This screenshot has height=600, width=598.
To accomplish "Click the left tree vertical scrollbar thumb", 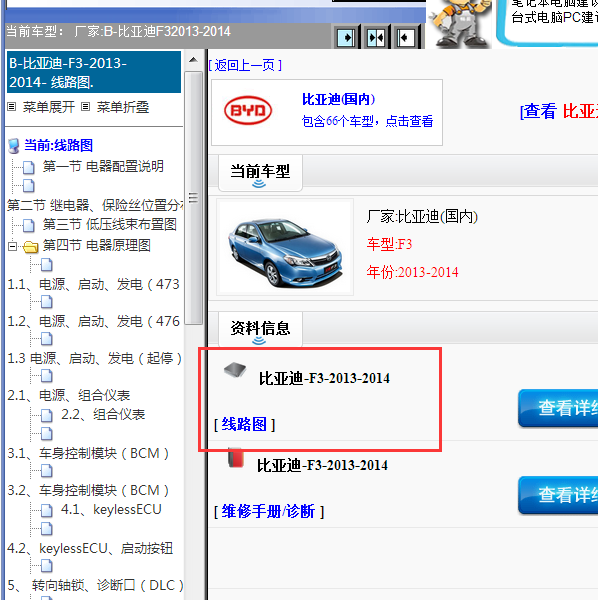I will coord(194,198).
